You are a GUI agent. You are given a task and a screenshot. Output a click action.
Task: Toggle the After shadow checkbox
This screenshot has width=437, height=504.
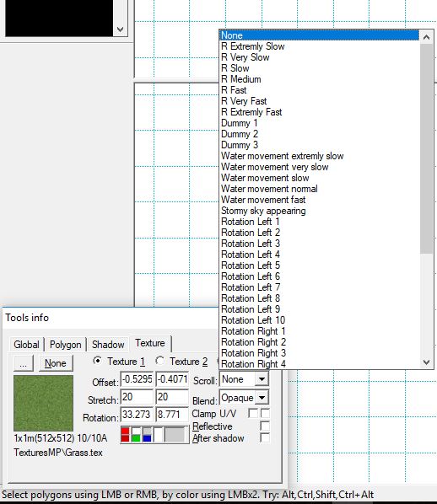click(x=265, y=437)
